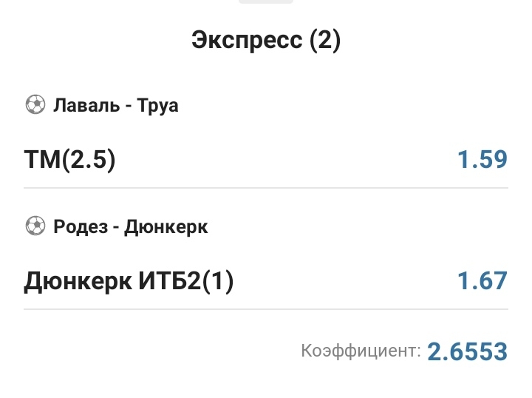The image size is (532, 398).
Task: Click the divider line below the Дюнкерк ИТБ2(1) row
Action: tap(266, 309)
